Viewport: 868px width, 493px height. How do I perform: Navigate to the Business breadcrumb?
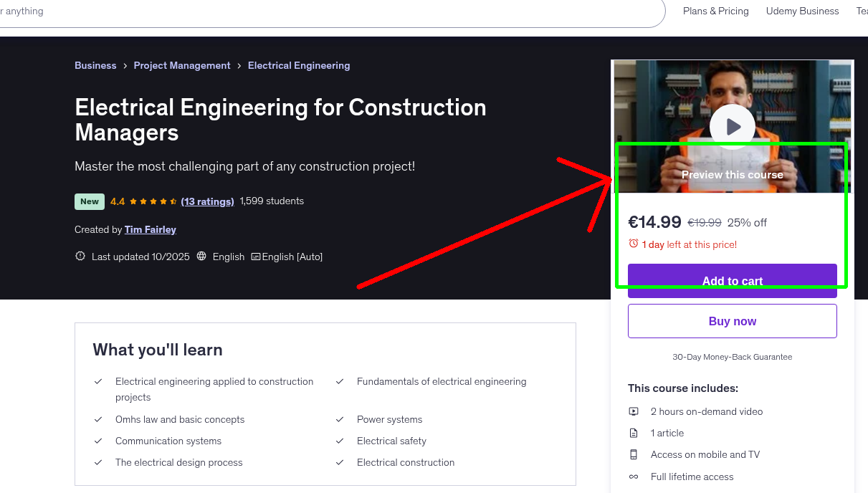tap(95, 65)
